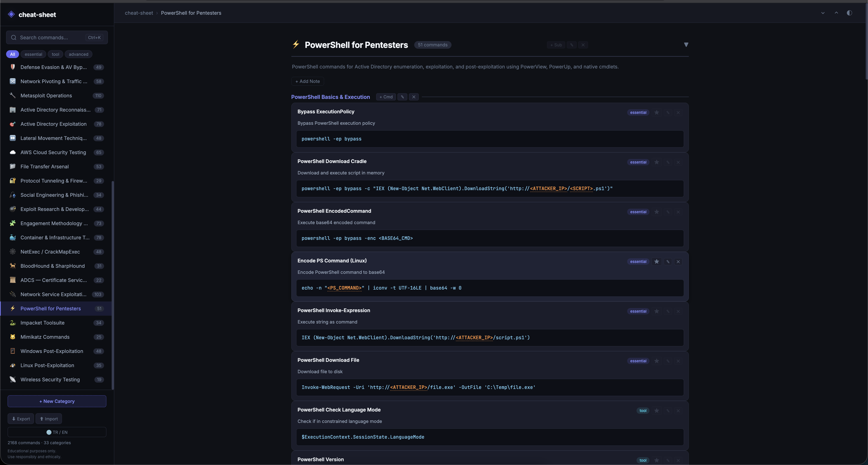Edit the PowerShell EncodedCommand entry
Screen dimensions: 868x465
pos(667,212)
